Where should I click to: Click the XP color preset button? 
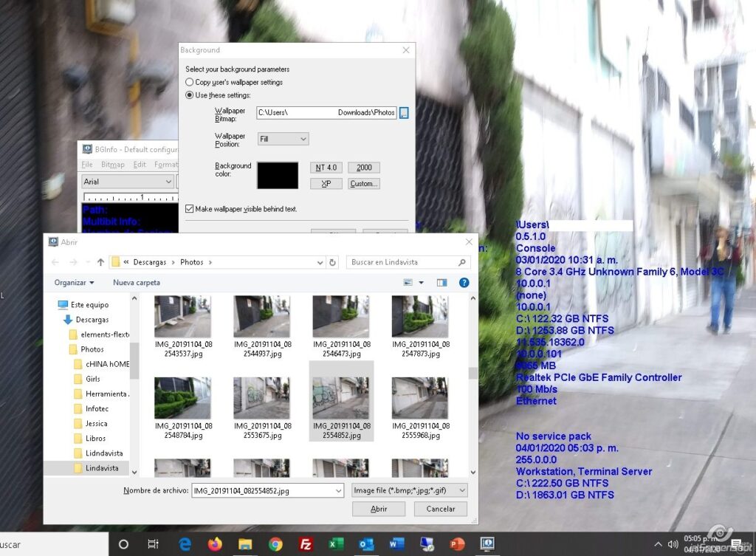(x=326, y=184)
